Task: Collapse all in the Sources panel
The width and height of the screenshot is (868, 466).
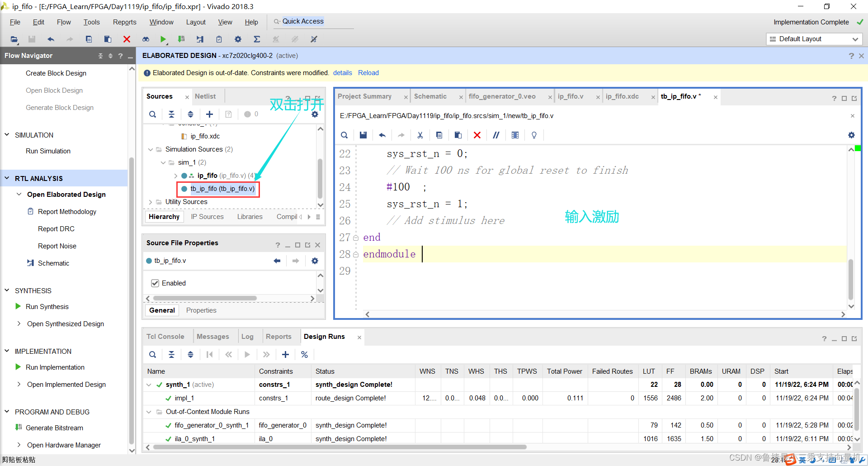Action: tap(171, 114)
